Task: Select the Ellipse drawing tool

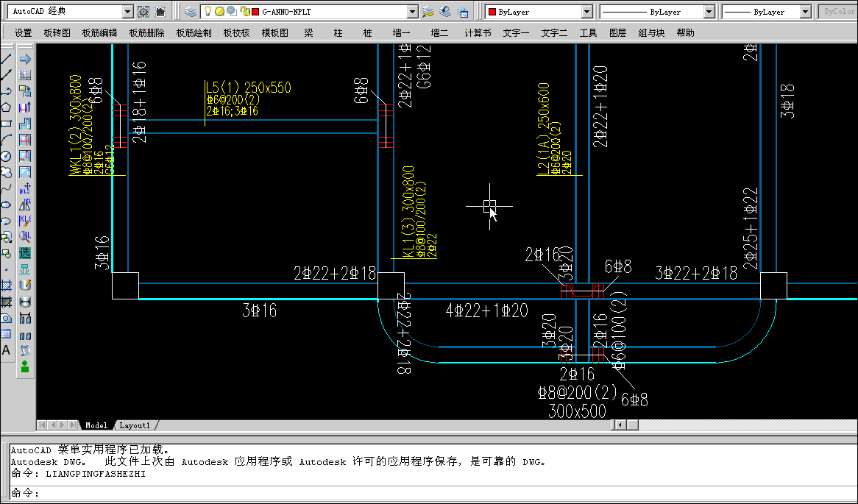Action: (6, 205)
